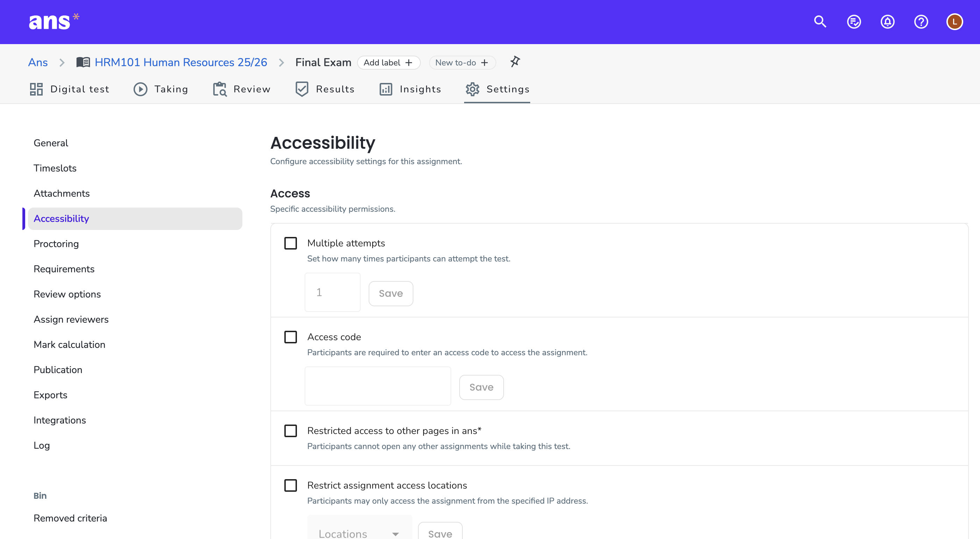Click the Final Exam title text
The width and height of the screenshot is (980, 539).
coord(324,62)
